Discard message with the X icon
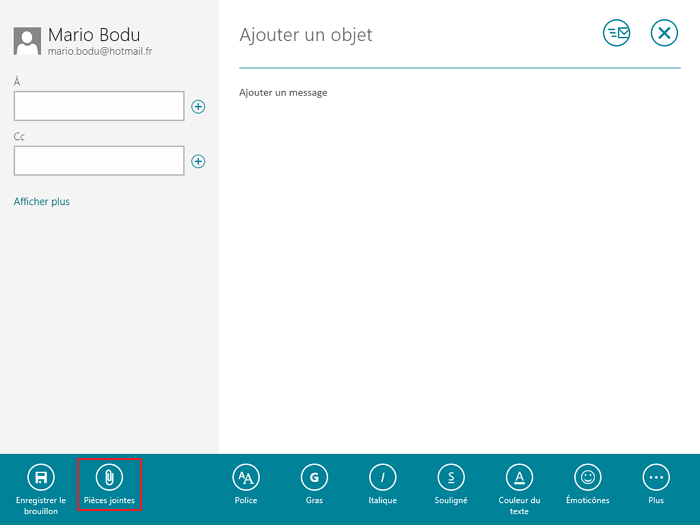 pos(664,33)
